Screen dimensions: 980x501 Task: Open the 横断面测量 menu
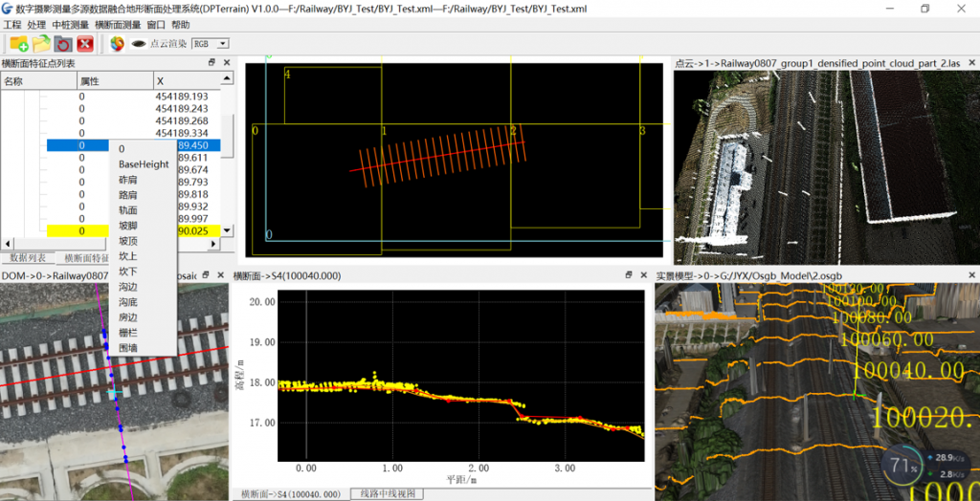pos(118,25)
